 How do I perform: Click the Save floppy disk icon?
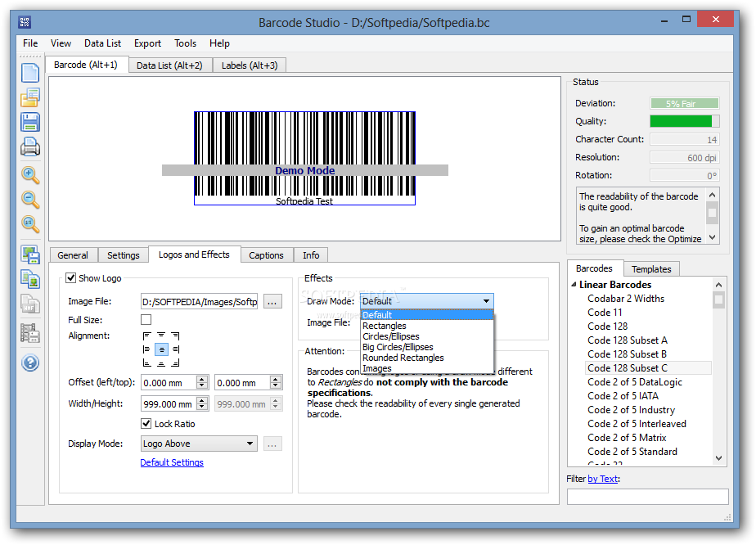(x=30, y=122)
